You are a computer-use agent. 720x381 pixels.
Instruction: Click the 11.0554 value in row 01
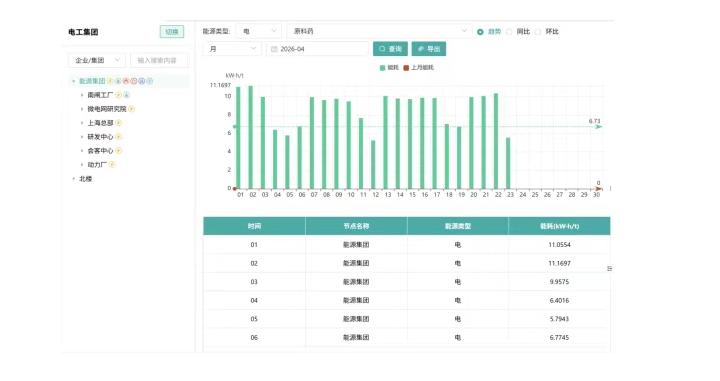click(559, 245)
